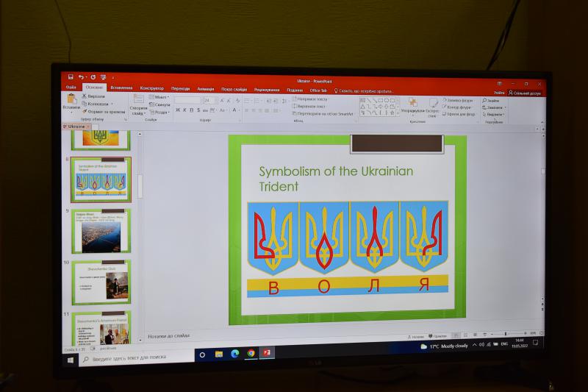Create a new slide
The height and width of the screenshot is (392, 588).
(138, 104)
